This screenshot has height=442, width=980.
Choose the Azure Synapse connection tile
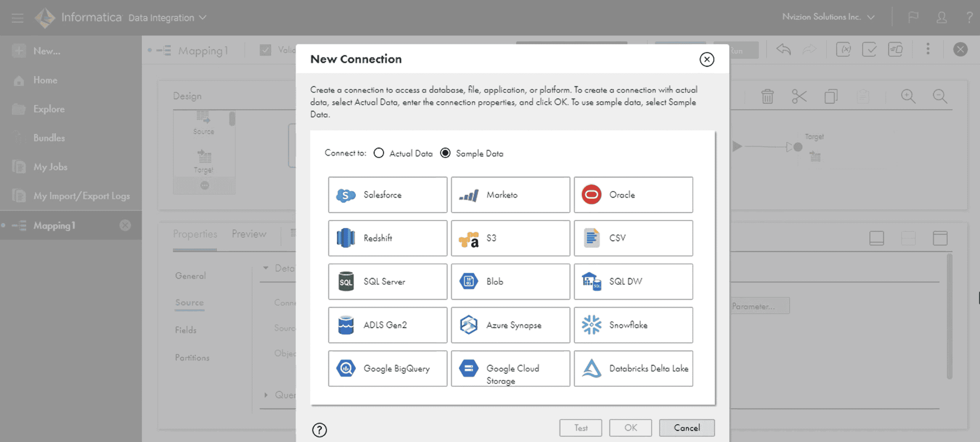(x=510, y=325)
